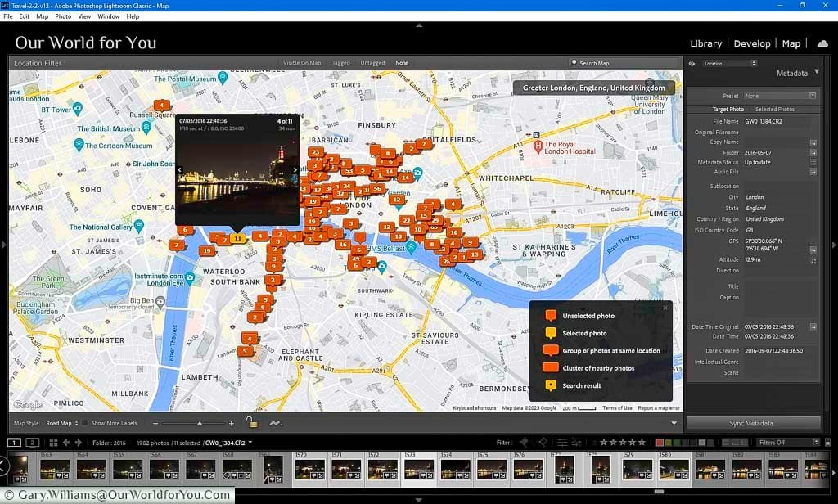Switch to Library module
Viewport: 838px width, 504px height.
pos(705,44)
